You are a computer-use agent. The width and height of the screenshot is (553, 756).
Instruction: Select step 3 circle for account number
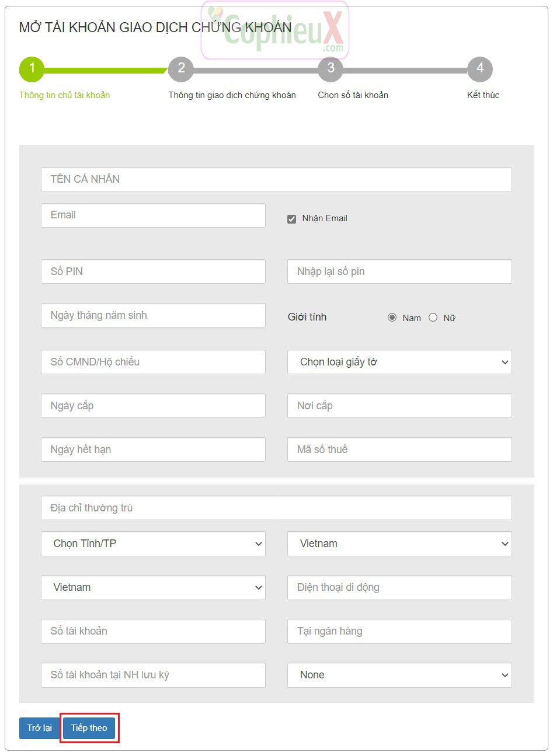pyautogui.click(x=331, y=69)
